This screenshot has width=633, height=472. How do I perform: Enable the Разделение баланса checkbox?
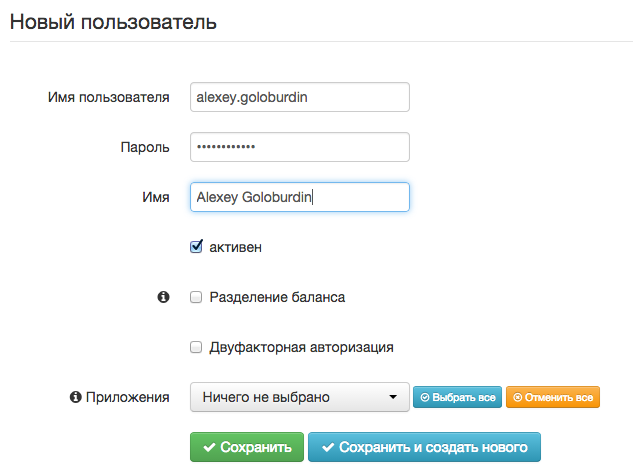coord(197,297)
